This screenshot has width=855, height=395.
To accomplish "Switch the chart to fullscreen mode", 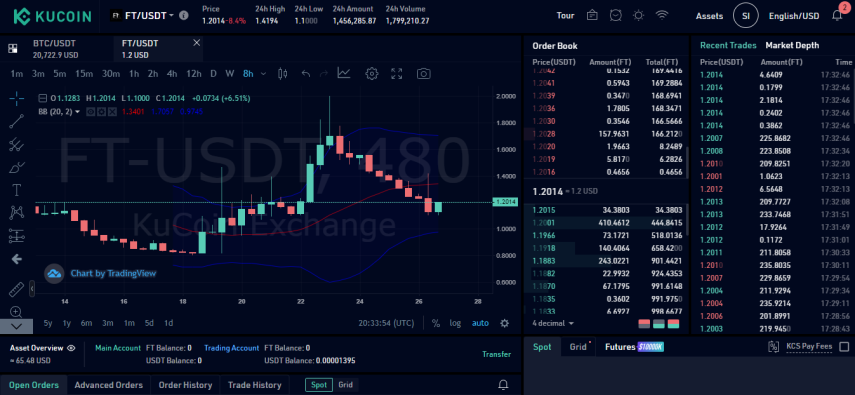I will pyautogui.click(x=397, y=74).
